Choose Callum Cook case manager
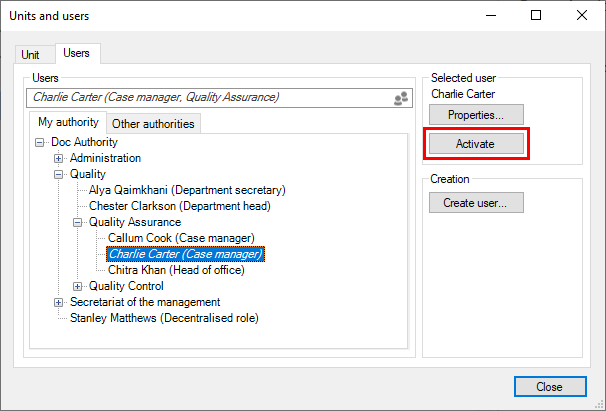Screen dimensions: 606x411 pos(181,238)
